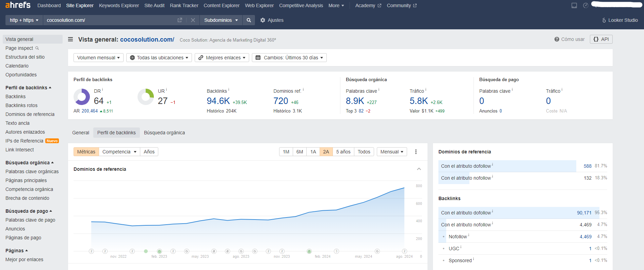
Task: Select the 2A time range
Action: click(x=326, y=152)
